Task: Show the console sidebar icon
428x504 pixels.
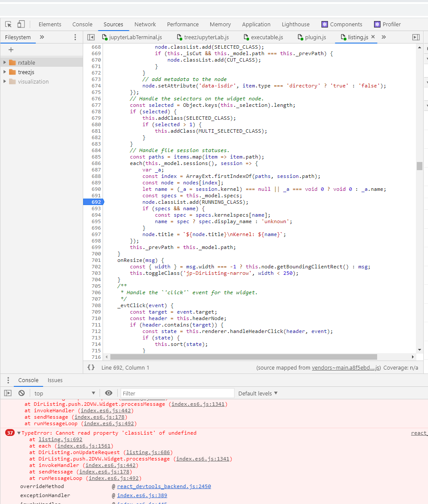Action: pyautogui.click(x=8, y=393)
